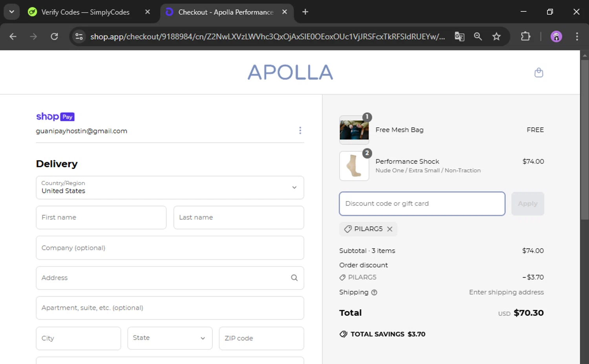Click the tag icon beside the PILARG5 order discount
This screenshot has width=589, height=364.
[x=342, y=278]
